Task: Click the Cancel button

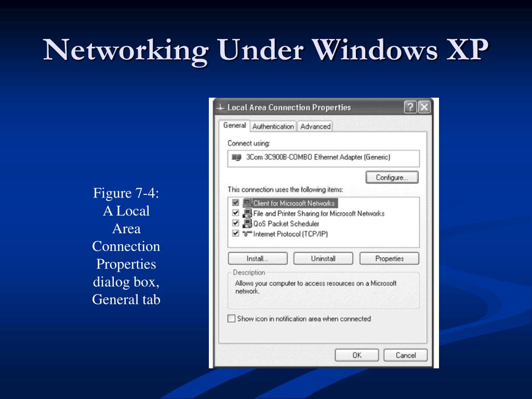Action: pos(405,355)
